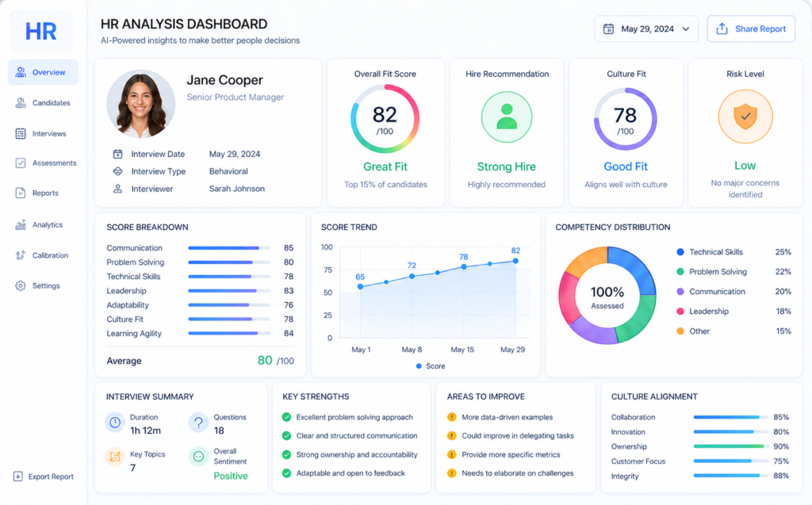Viewport: 812px width, 505px height.
Task: Click the Overall Sentiment smiley icon
Action: pos(198,457)
